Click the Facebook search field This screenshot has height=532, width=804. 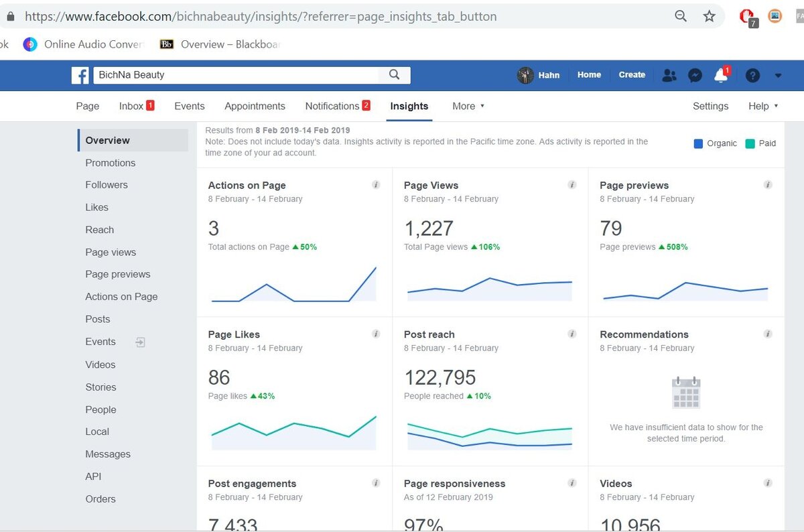click(235, 75)
